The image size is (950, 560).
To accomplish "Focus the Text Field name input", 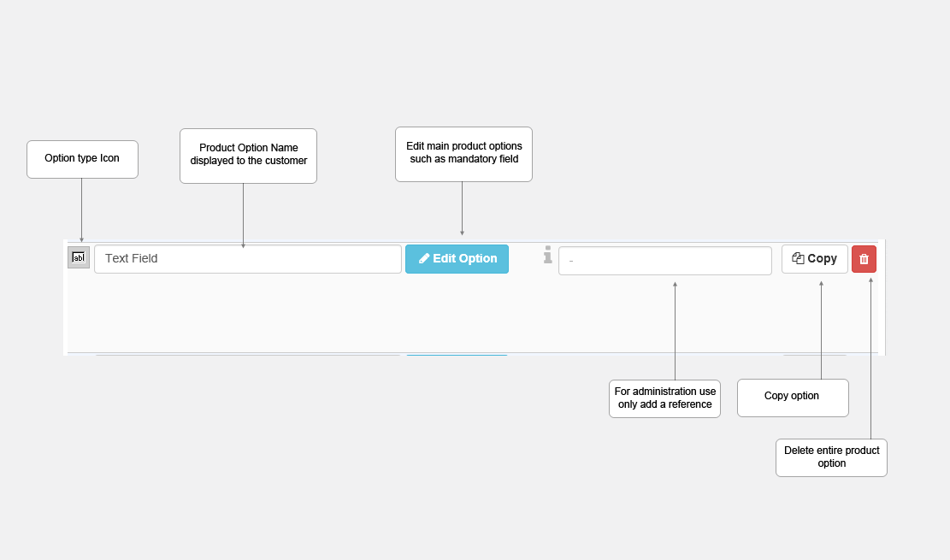I will point(248,259).
